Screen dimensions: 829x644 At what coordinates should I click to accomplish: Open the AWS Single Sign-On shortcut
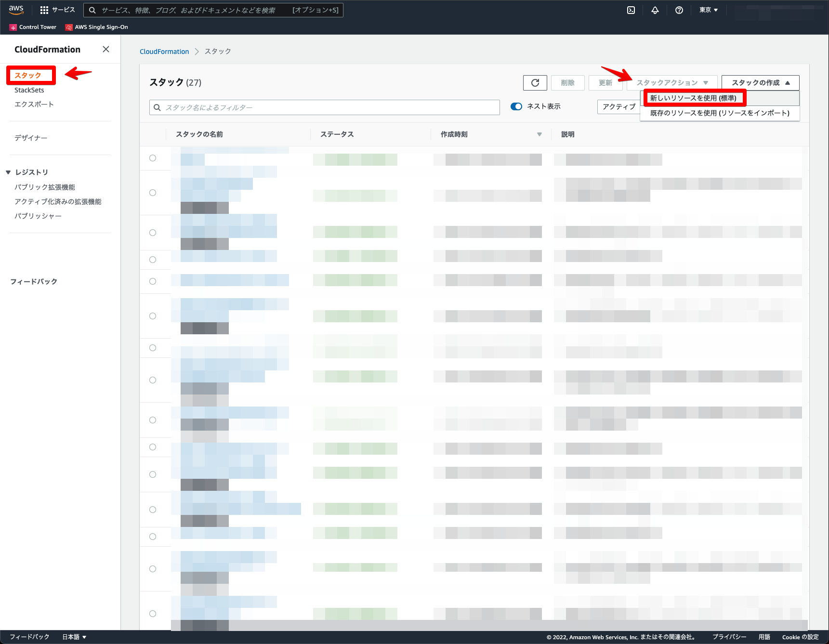pos(97,27)
